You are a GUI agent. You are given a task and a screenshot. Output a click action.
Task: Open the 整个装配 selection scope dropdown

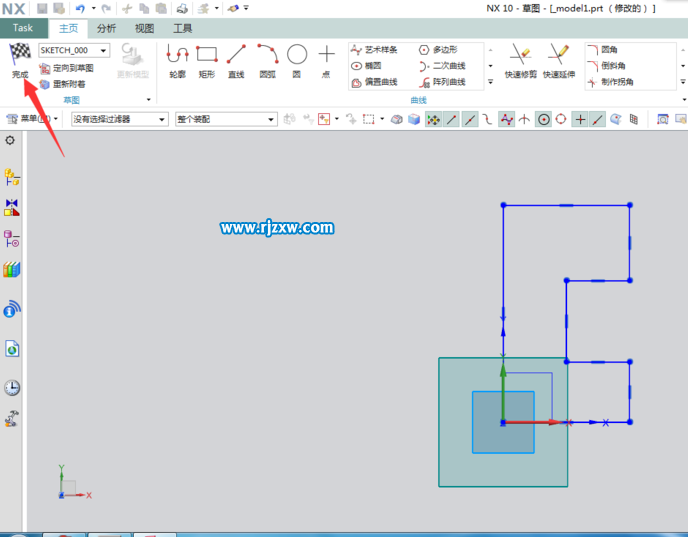(x=226, y=119)
